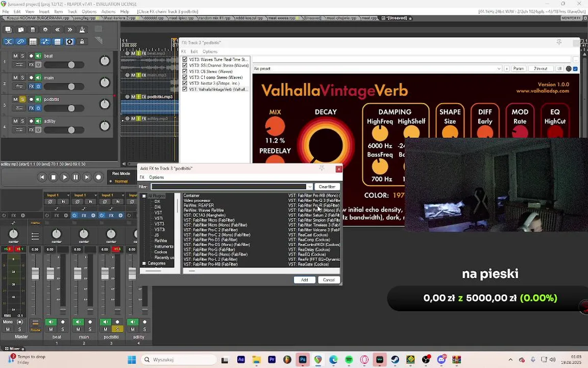The height and width of the screenshot is (368, 588).
Task: Click Add in Add FX dialog
Action: click(304, 280)
